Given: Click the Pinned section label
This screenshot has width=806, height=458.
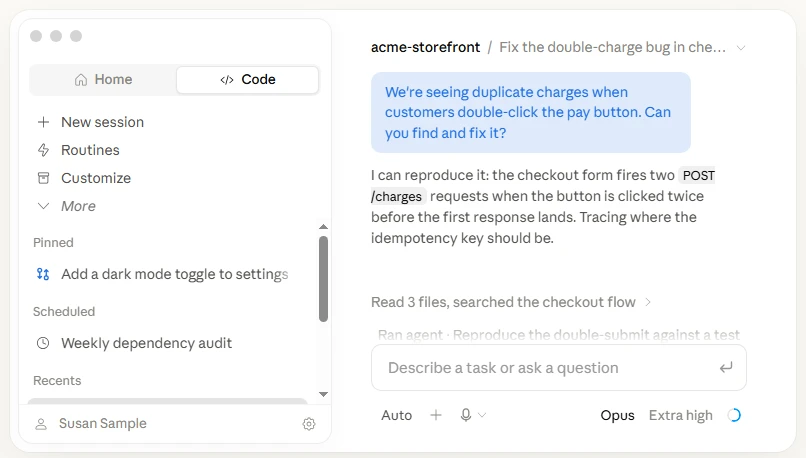Looking at the screenshot, I should tap(53, 243).
